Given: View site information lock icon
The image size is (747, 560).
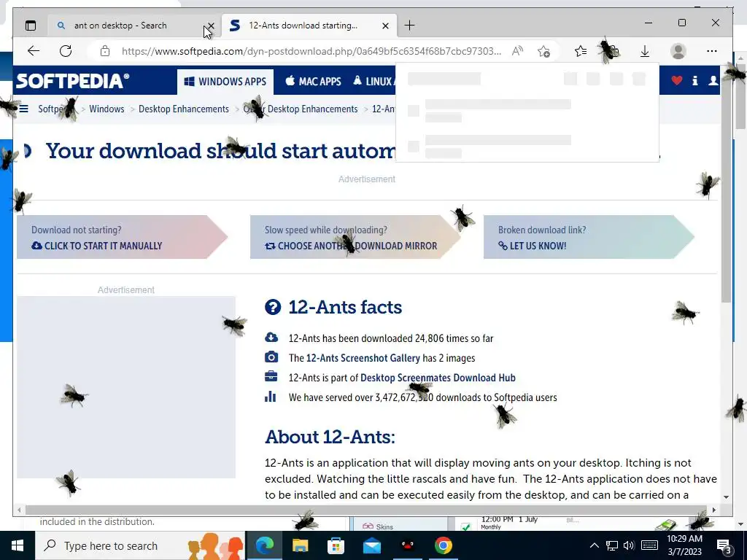Looking at the screenshot, I should click(105, 51).
